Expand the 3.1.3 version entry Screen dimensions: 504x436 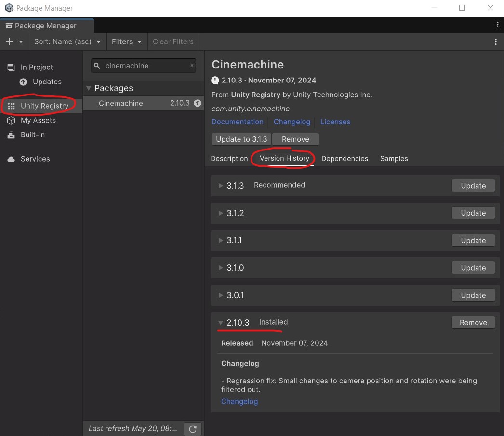tap(221, 186)
